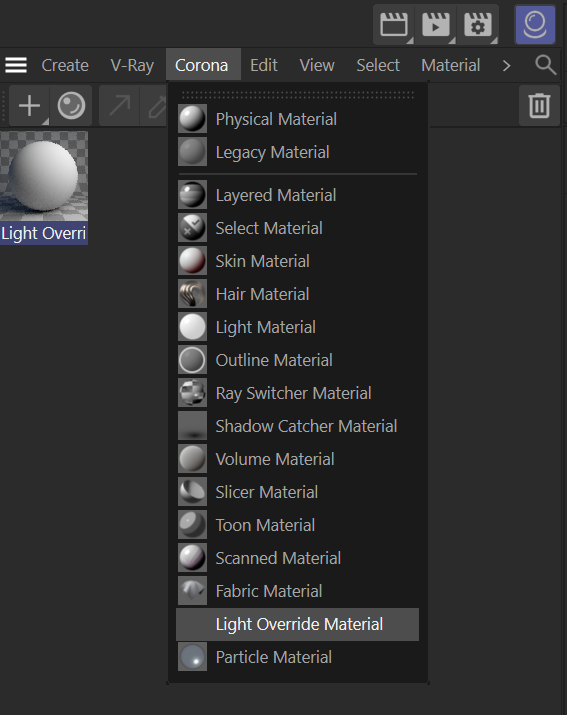The width and height of the screenshot is (567, 715).
Task: Click the Toon Material icon
Action: click(192, 525)
